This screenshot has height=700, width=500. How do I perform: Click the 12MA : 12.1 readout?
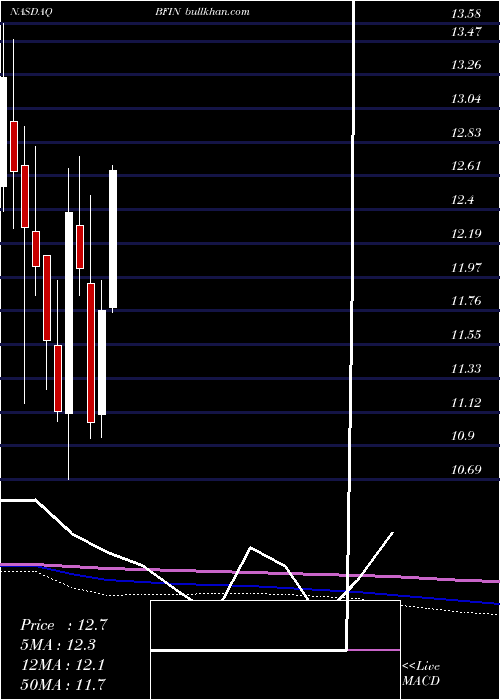(x=62, y=665)
